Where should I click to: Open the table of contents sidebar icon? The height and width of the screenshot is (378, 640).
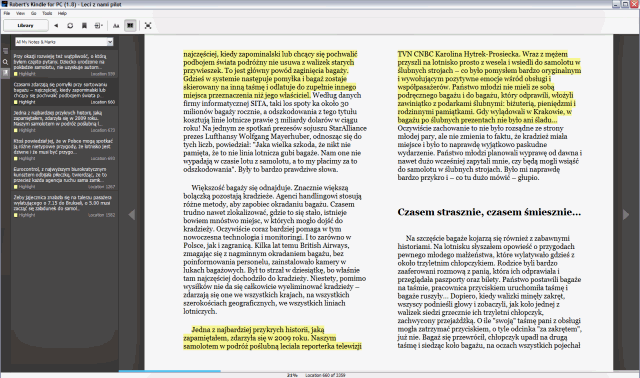pyautogui.click(x=5, y=51)
